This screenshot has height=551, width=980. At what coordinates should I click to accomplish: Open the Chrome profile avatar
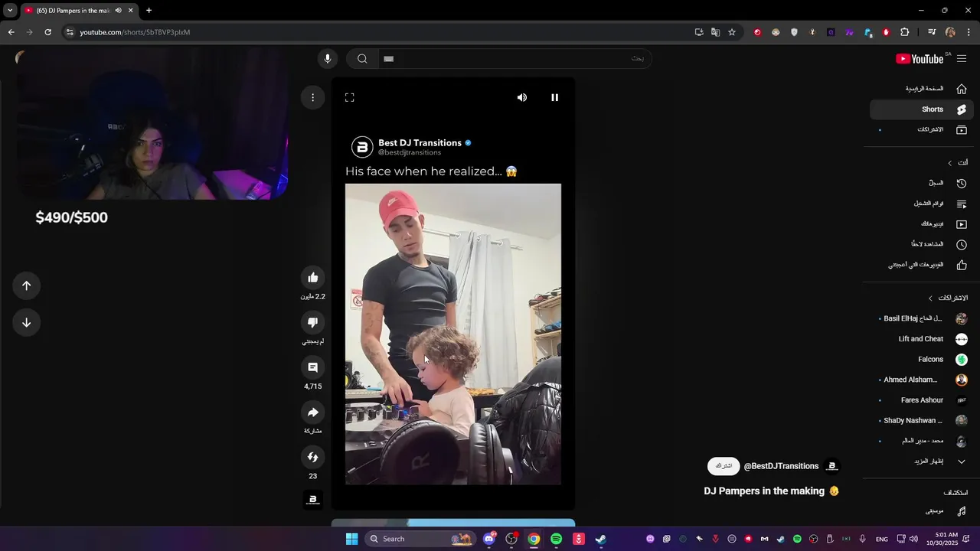pyautogui.click(x=950, y=32)
